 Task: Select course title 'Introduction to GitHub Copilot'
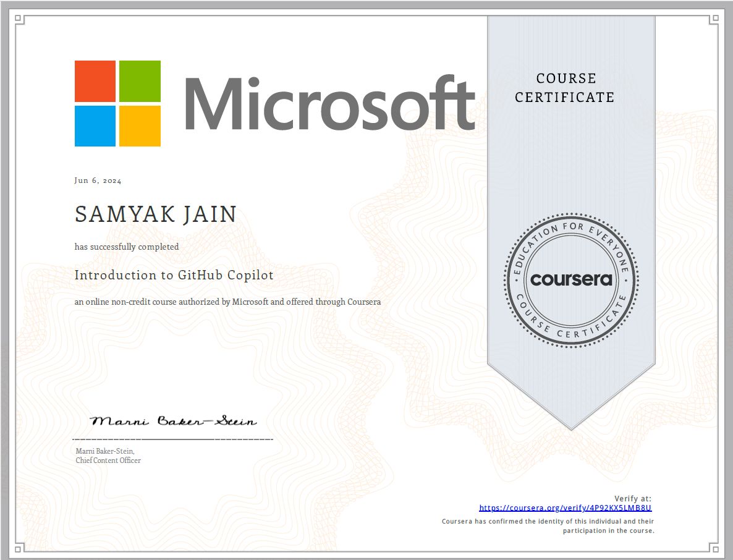[x=174, y=275]
